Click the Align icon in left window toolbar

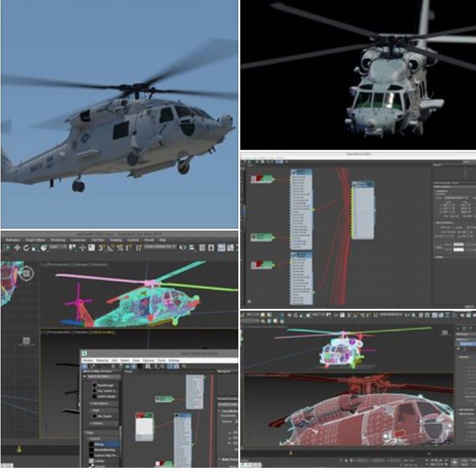click(192, 248)
